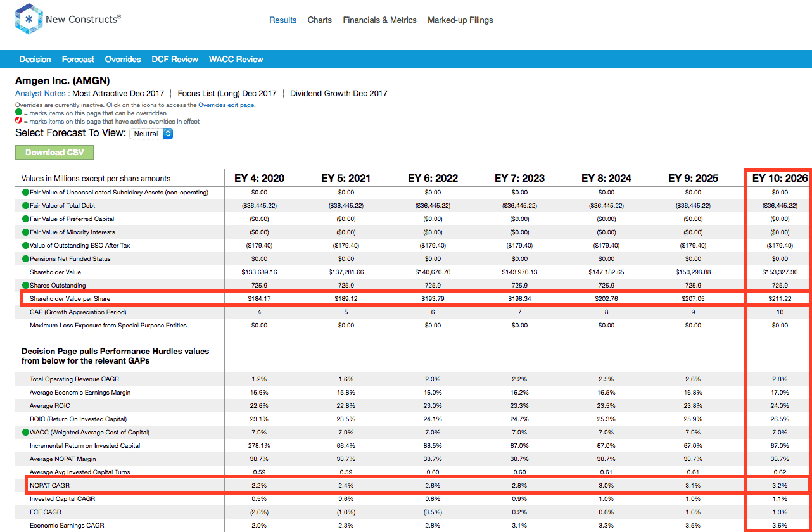Click the $184.17 value under EY 4
The height and width of the screenshot is (532, 812).
[259, 298]
